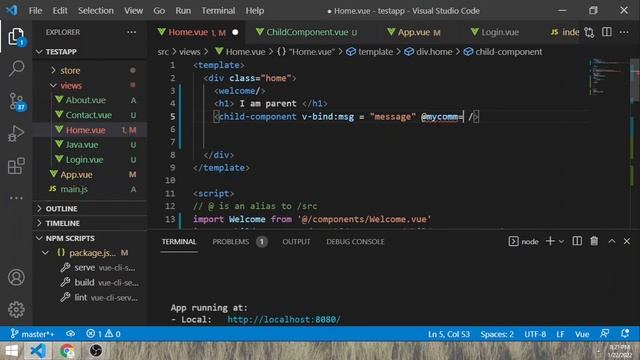640x360 pixels.
Task: Open the Selection menu
Action: pyautogui.click(x=96, y=11)
